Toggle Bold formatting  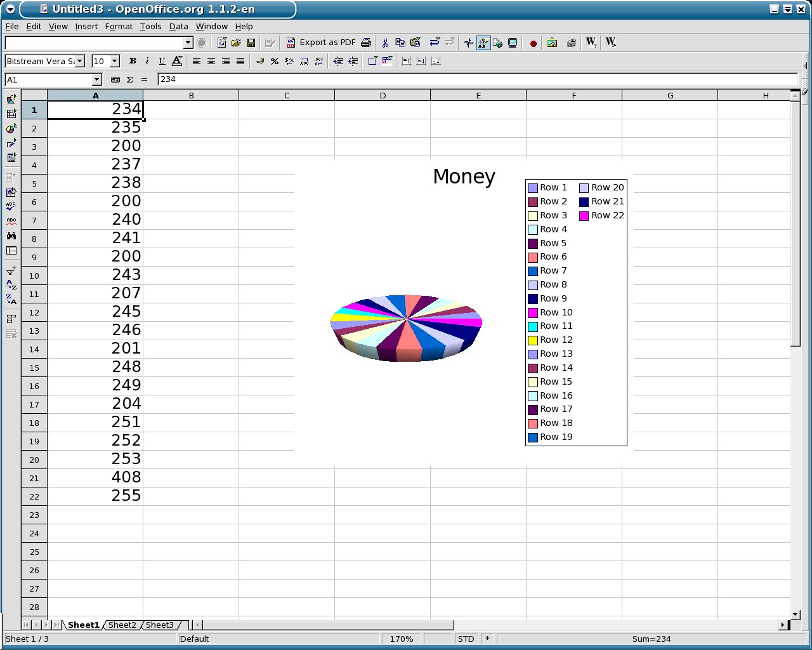coord(133,61)
